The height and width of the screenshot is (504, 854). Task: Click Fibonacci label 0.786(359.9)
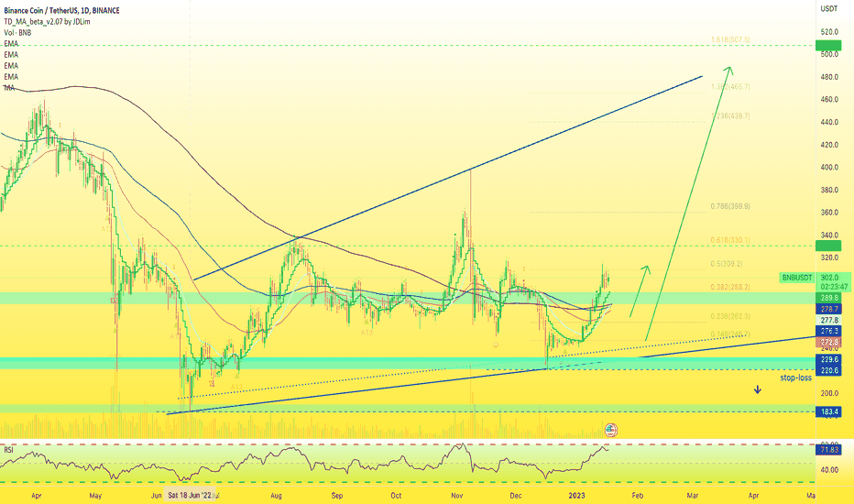(x=730, y=206)
